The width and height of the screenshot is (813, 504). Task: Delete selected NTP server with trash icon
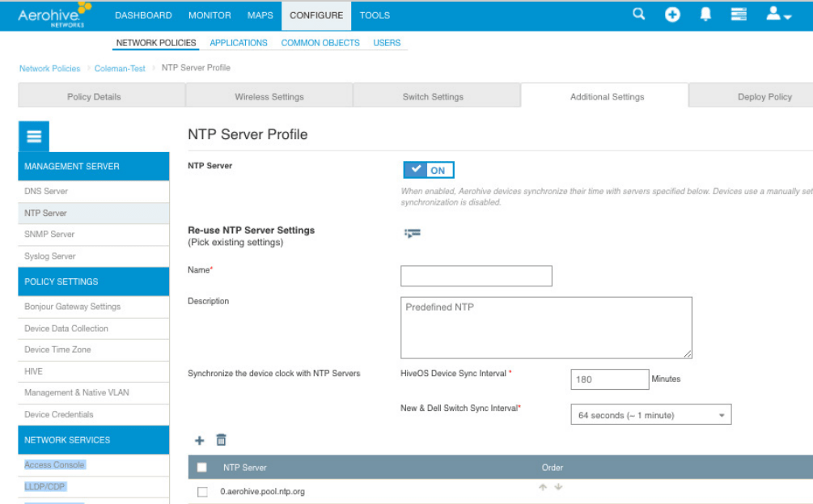coord(221,440)
